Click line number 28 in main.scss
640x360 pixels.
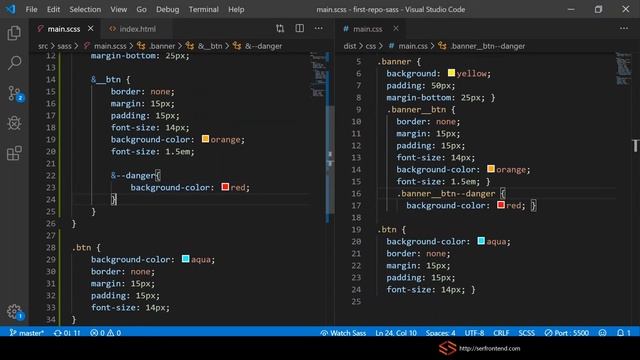coord(51,248)
